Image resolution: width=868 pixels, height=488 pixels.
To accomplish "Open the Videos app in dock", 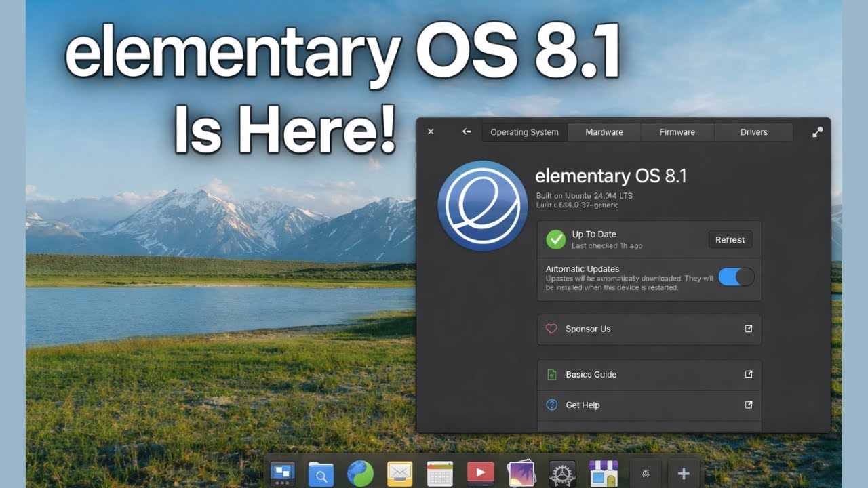I will (480, 473).
